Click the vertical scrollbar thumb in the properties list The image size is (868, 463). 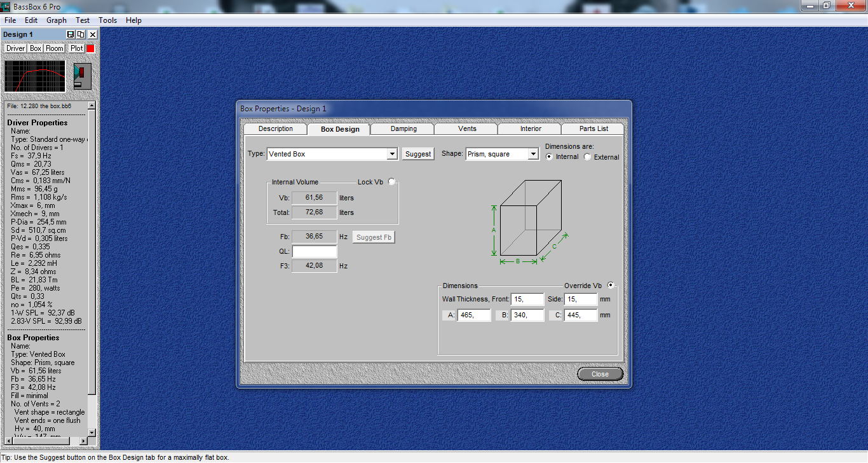point(92,251)
